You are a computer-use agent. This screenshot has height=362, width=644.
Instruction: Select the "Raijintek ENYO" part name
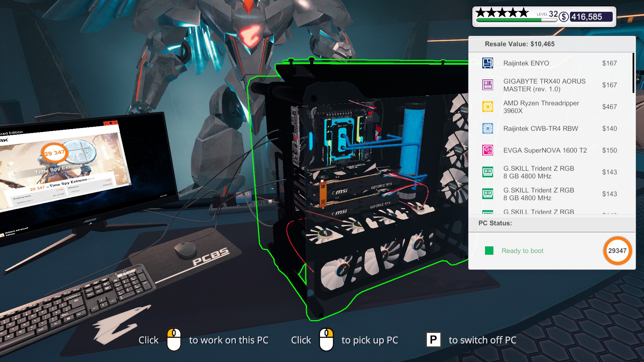pyautogui.click(x=526, y=63)
